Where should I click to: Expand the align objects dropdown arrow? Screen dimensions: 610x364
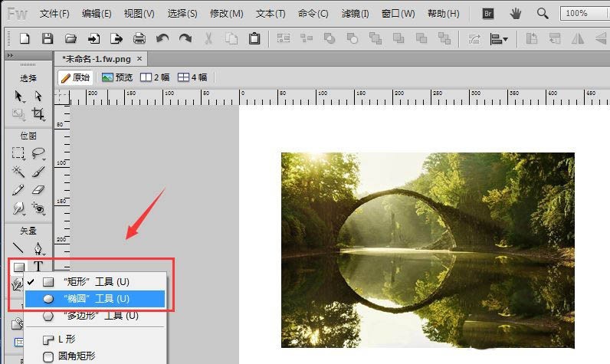505,39
